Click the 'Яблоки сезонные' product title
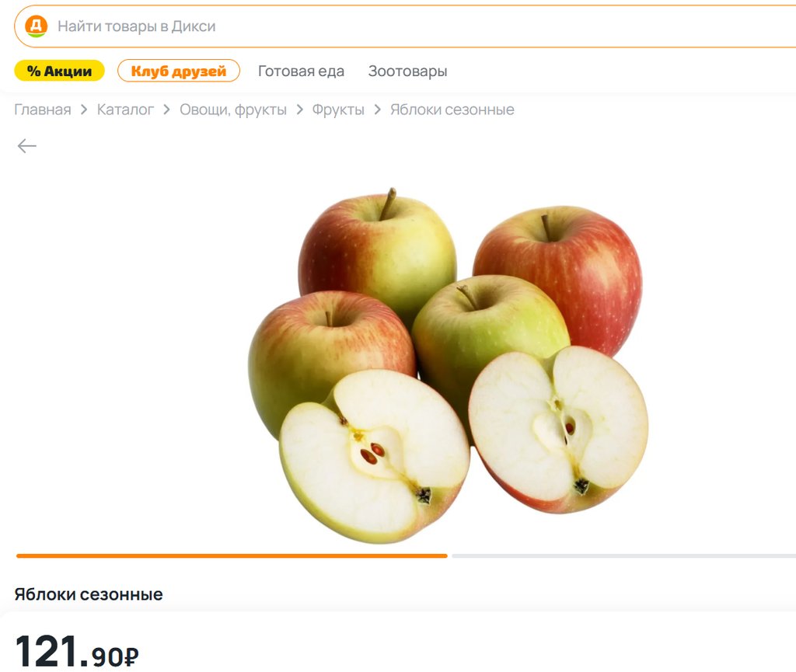The image size is (796, 672). [89, 594]
